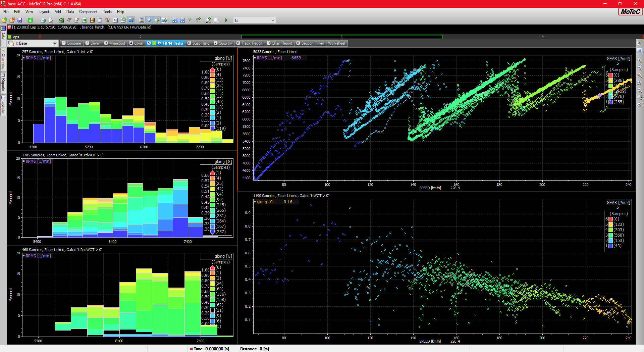Open the Chan Report worksheet
Screen dimensions: 644x352
(x=279, y=43)
